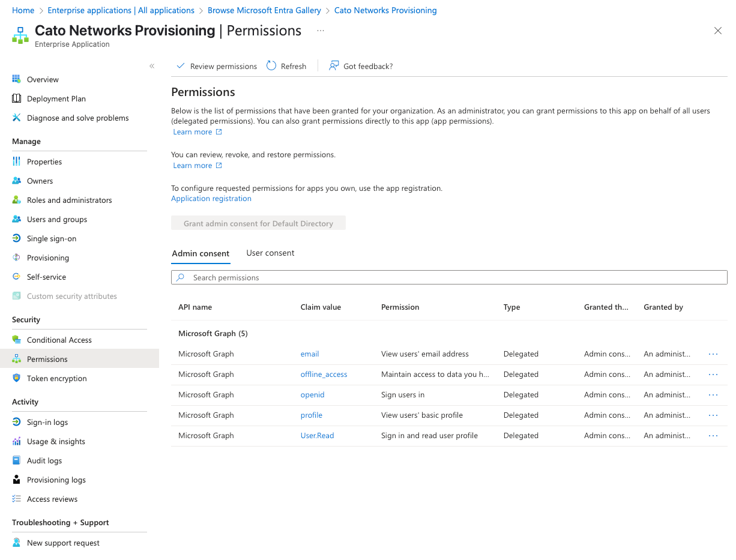Open Self-service settings

click(46, 277)
